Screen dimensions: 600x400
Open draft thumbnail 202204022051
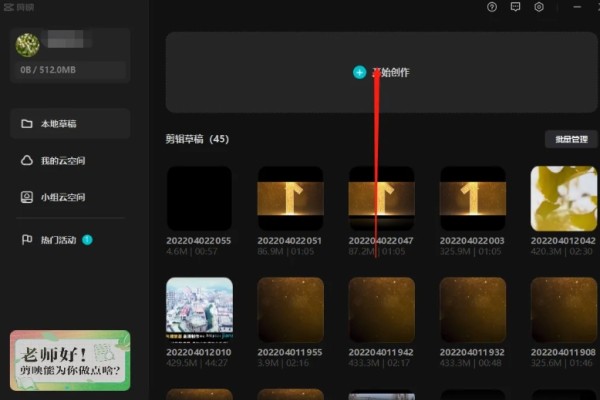click(x=290, y=198)
